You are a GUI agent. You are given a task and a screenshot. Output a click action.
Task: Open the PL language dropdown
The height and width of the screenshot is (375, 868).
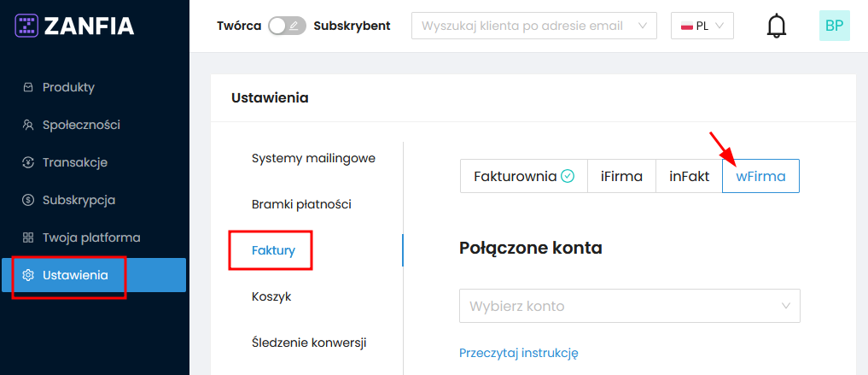(x=702, y=26)
